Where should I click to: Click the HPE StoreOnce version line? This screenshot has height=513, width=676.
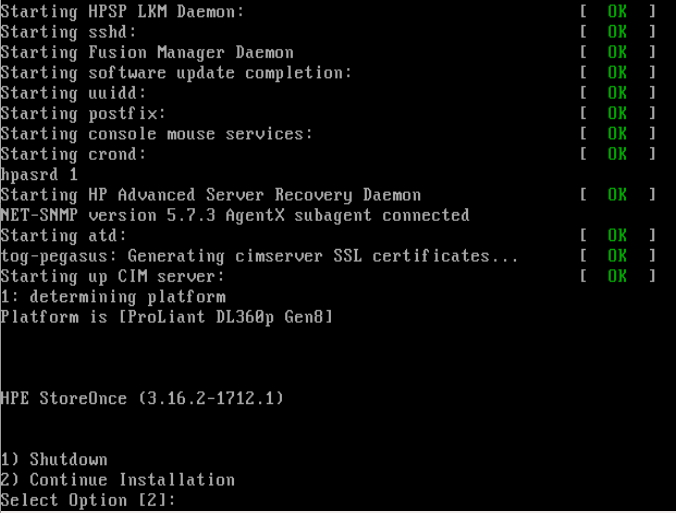click(142, 398)
